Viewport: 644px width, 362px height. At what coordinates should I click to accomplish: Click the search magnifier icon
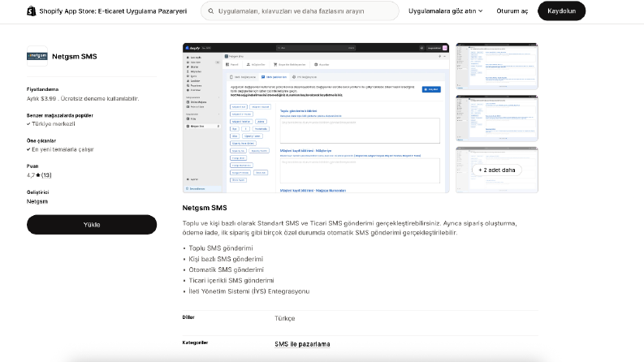[x=210, y=11]
